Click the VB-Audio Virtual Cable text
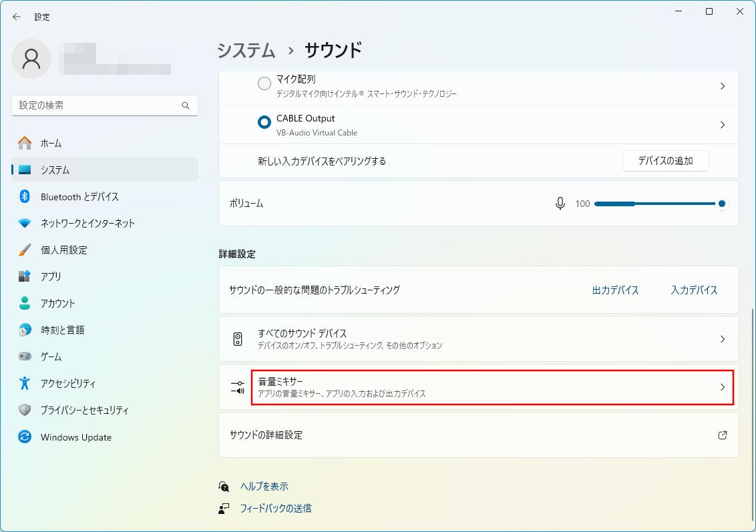756x532 pixels. [317, 133]
